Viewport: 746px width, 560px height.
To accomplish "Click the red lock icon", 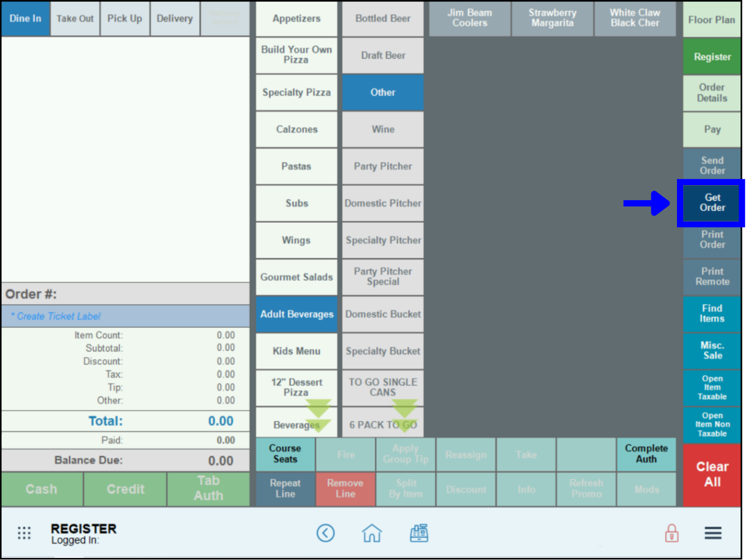I will pos(671,533).
